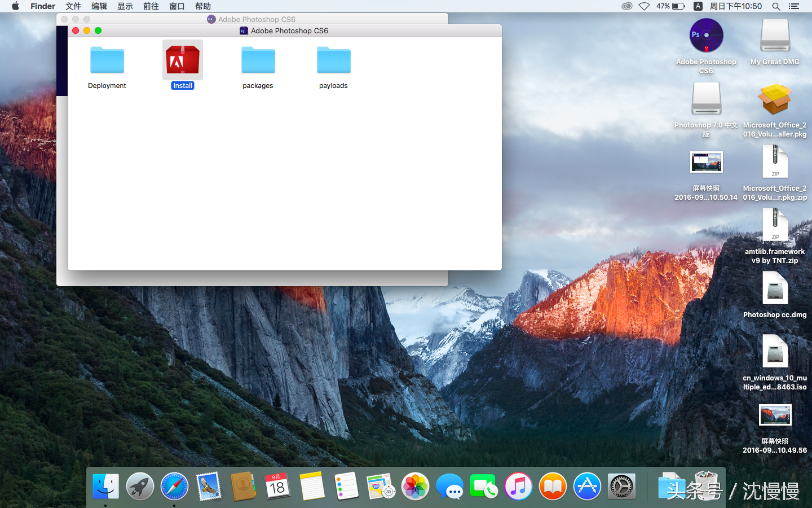
Task: Open the 窗口 menu
Action: click(177, 6)
